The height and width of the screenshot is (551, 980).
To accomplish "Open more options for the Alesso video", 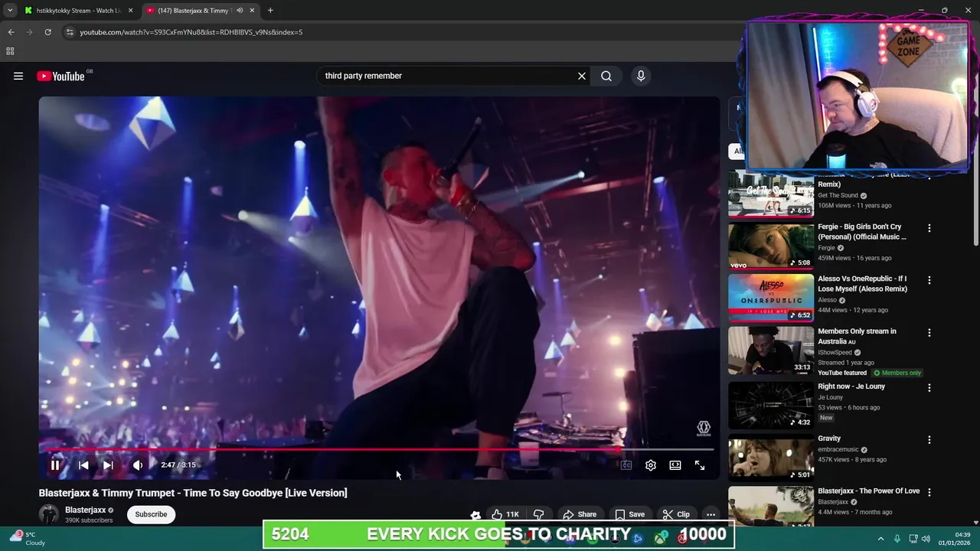I will (x=929, y=280).
